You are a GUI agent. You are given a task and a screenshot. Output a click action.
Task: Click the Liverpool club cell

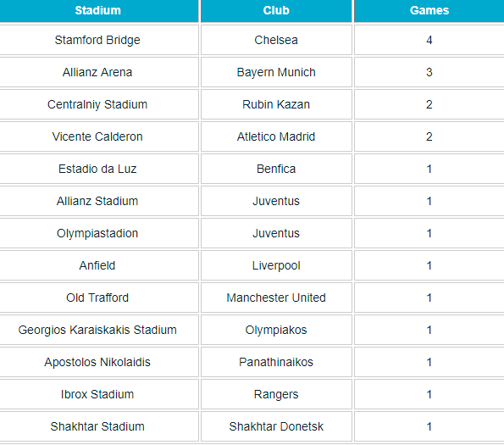tap(276, 265)
